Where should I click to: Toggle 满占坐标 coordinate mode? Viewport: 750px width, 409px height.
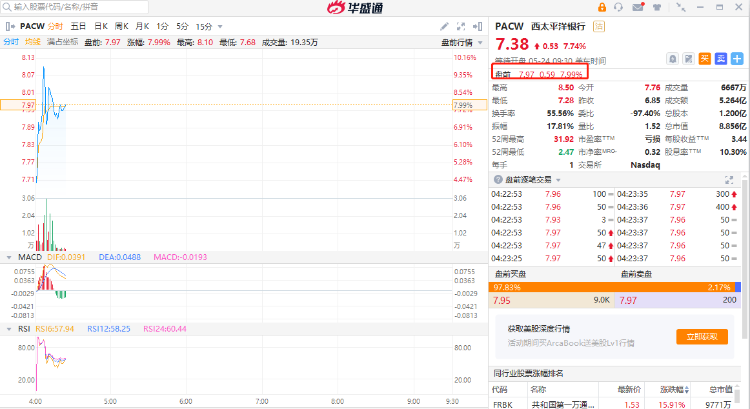62,42
